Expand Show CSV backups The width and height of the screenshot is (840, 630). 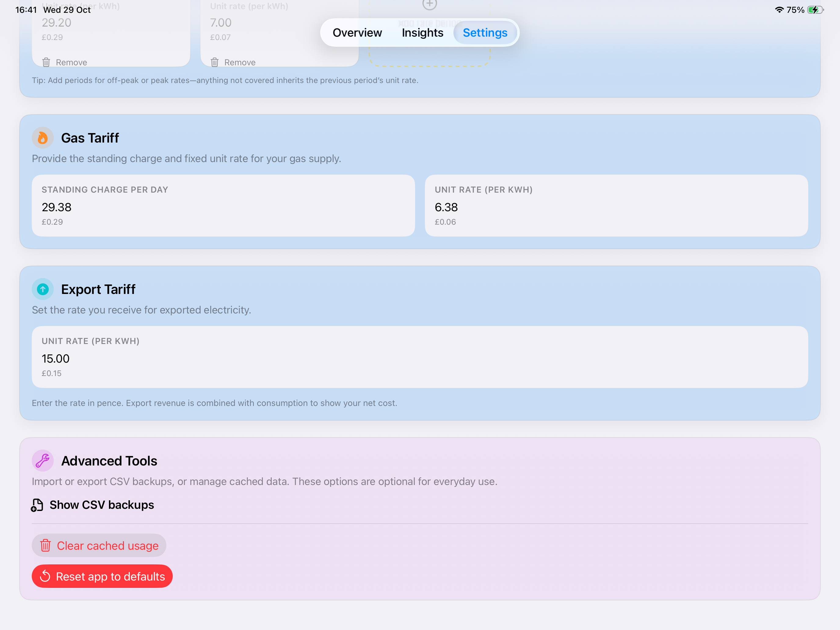[93, 505]
